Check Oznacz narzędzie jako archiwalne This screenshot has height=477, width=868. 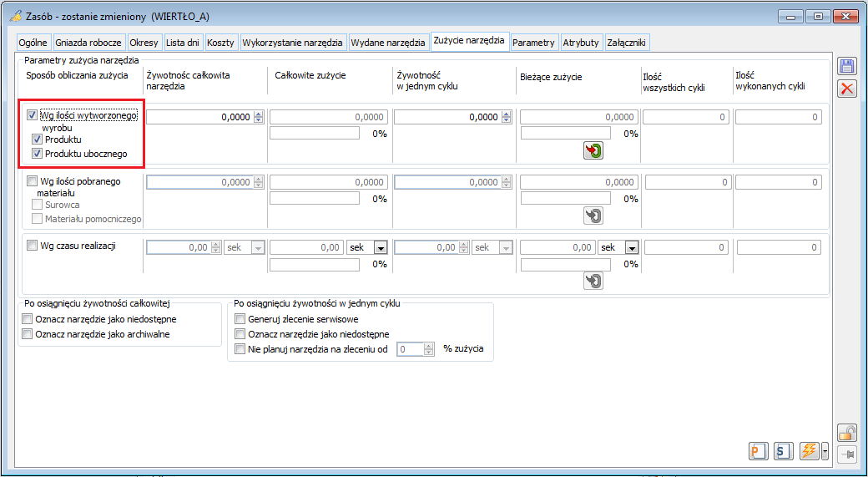(27, 333)
